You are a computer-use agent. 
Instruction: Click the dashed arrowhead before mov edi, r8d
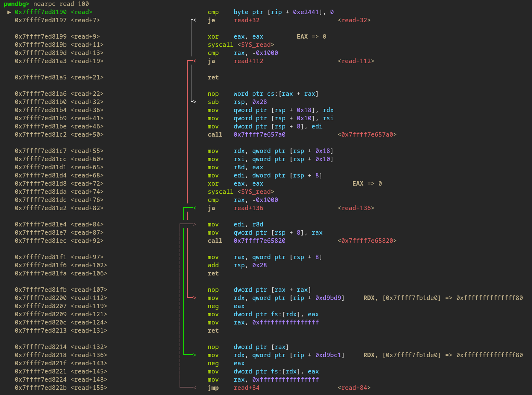194,225
